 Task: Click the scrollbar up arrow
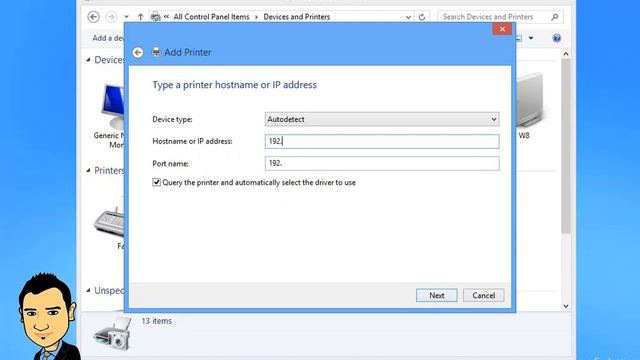tap(566, 53)
